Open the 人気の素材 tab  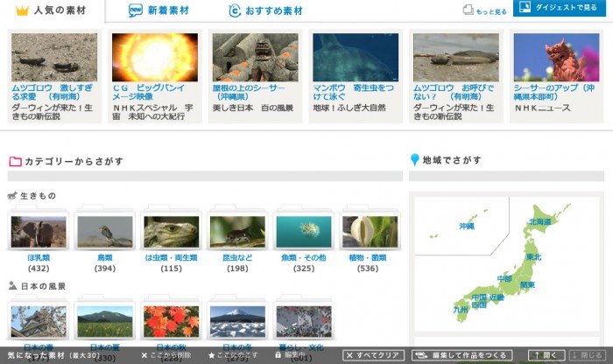coord(53,10)
